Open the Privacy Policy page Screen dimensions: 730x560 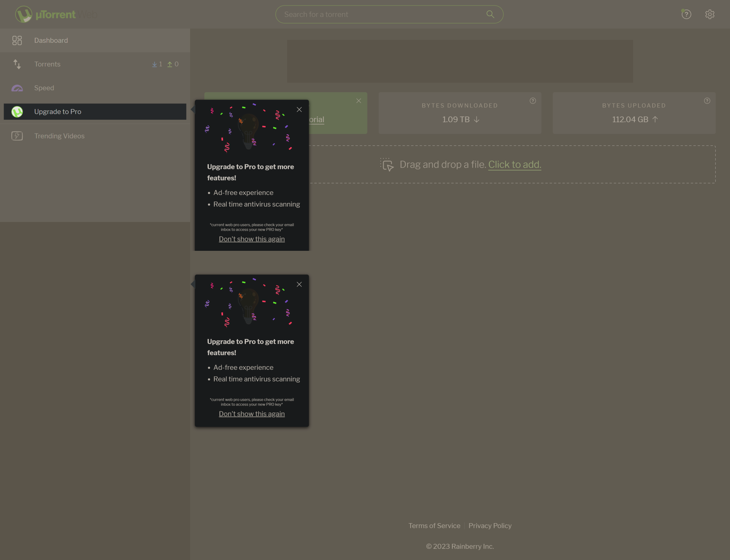click(x=490, y=525)
